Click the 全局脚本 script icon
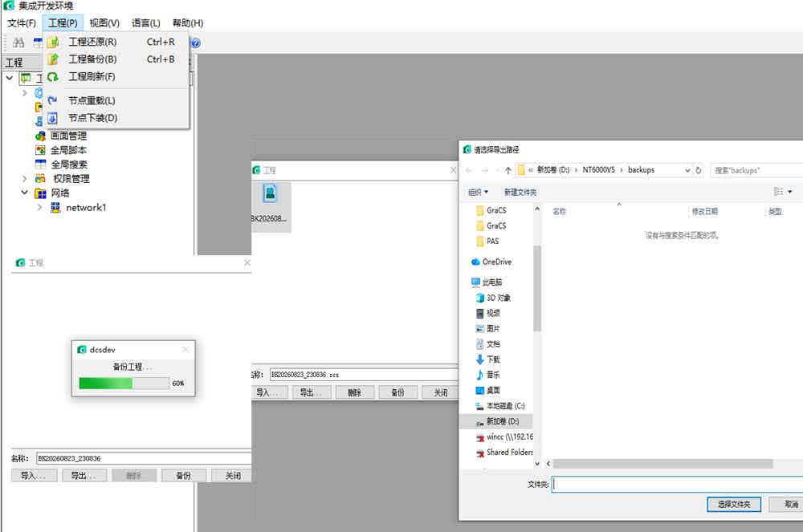This screenshot has height=532, width=803. [x=40, y=150]
